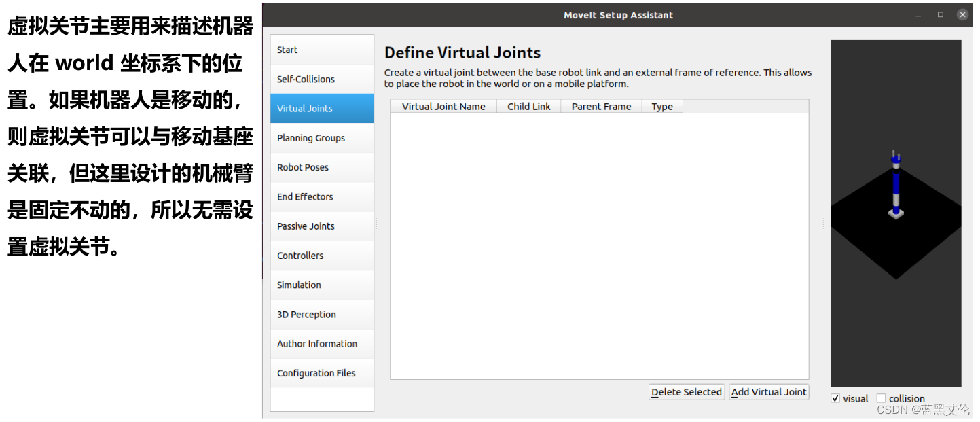This screenshot has width=980, height=422.
Task: Switch to Simulation section
Action: (x=322, y=285)
